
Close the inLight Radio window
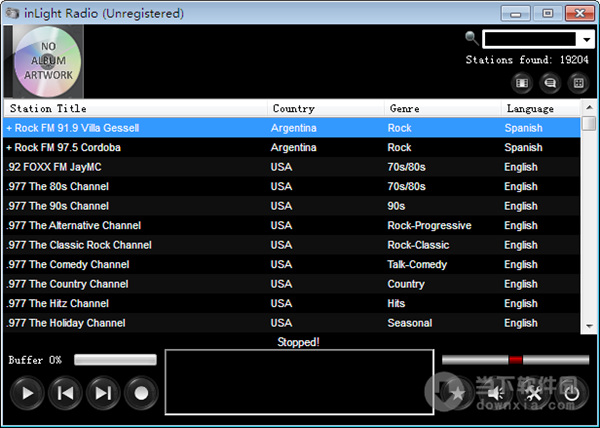[x=580, y=13]
